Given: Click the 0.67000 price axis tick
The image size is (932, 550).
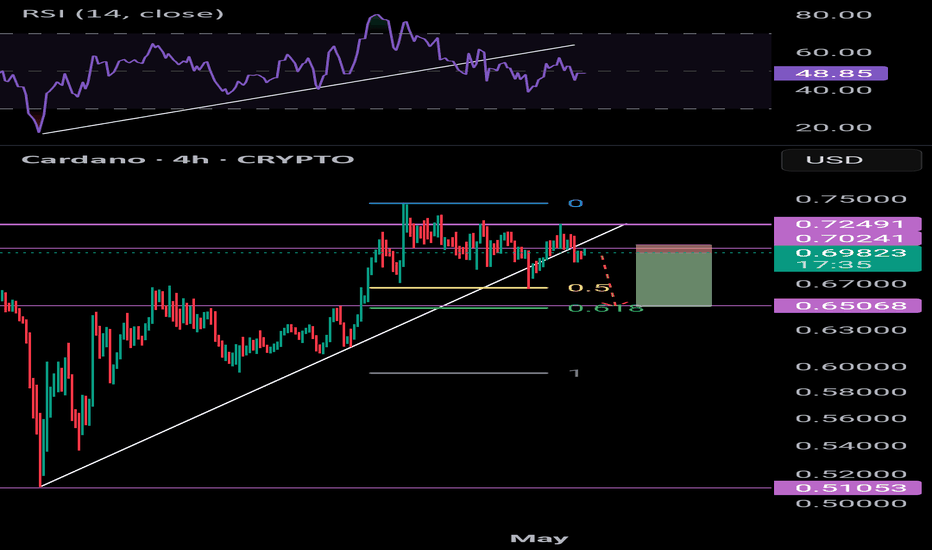Looking at the screenshot, I should [x=851, y=284].
